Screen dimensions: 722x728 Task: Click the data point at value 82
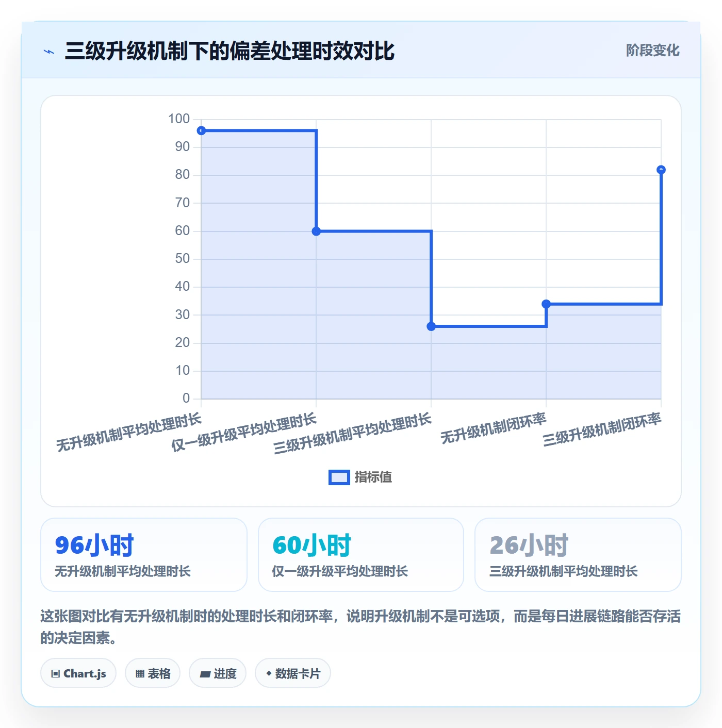661,170
